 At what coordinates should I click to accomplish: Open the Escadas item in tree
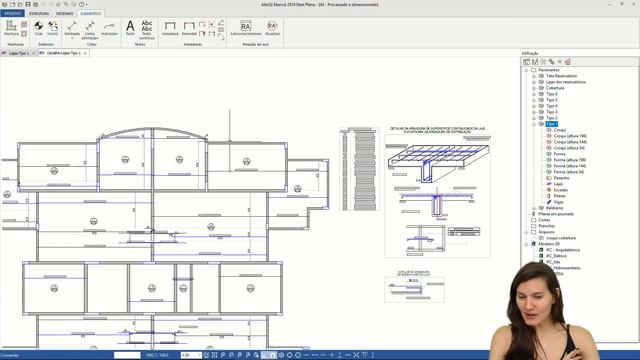tap(560, 190)
